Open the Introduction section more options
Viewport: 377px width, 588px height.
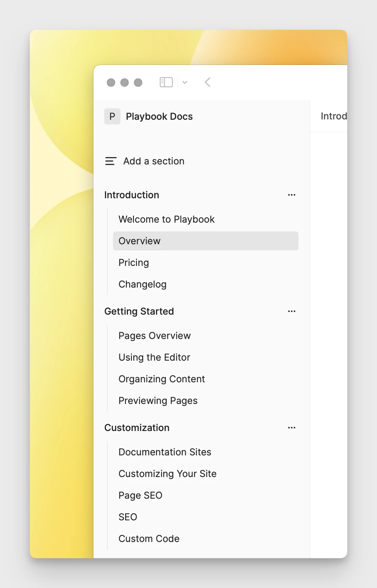tap(292, 195)
